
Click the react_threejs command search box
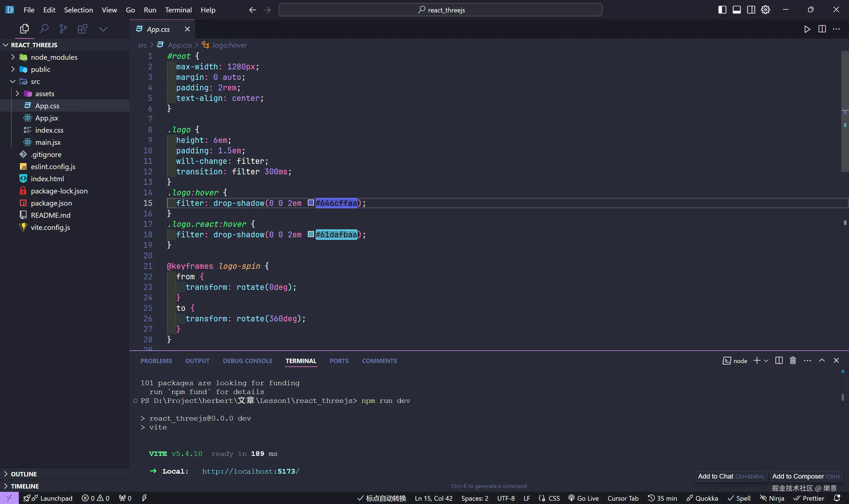[x=440, y=10]
